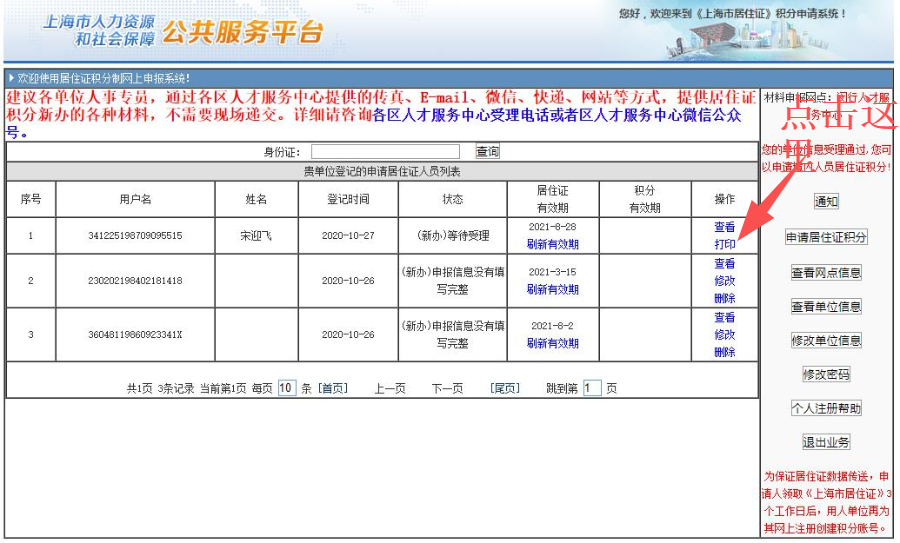Click 操作 column header

724,199
